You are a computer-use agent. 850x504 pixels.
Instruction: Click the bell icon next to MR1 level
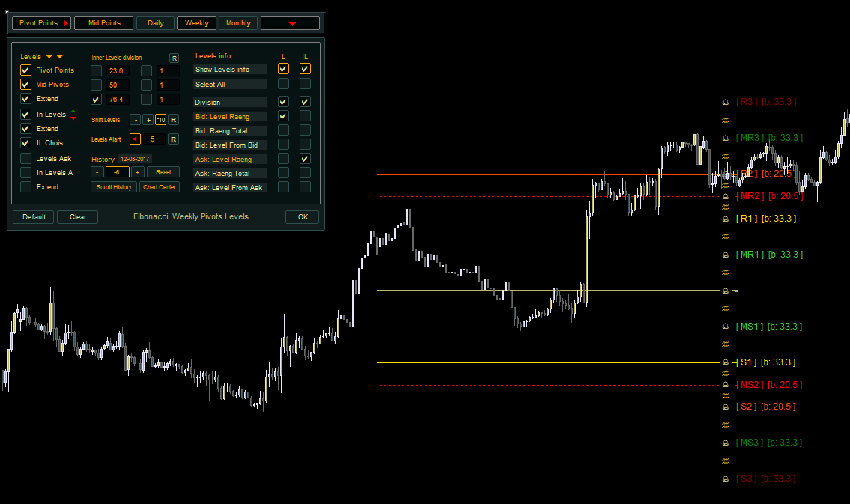725,255
